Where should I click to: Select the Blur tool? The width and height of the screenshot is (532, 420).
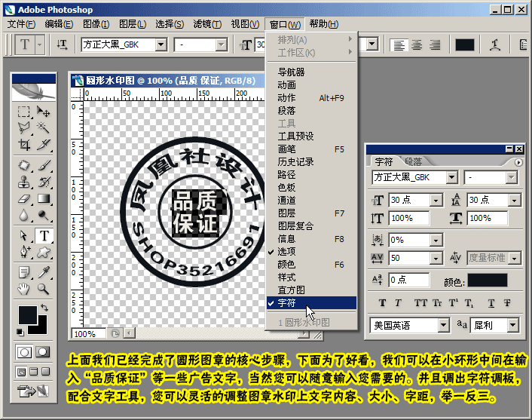24,215
